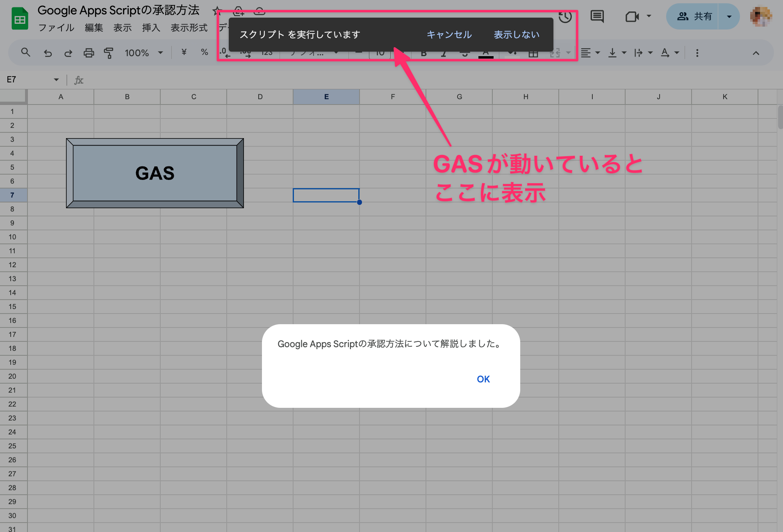
Task: Click the document title Google Apps Scriptの承認方法
Action: tap(118, 10)
